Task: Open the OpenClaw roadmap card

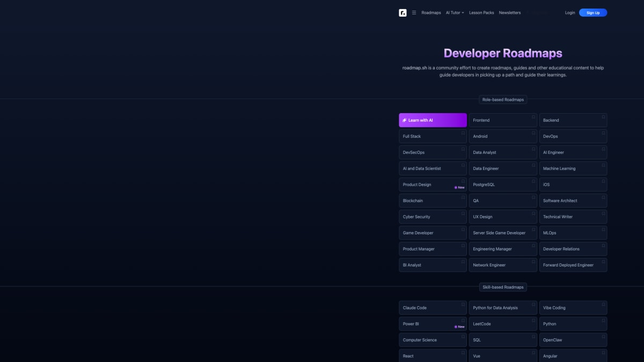Action: coord(573,340)
